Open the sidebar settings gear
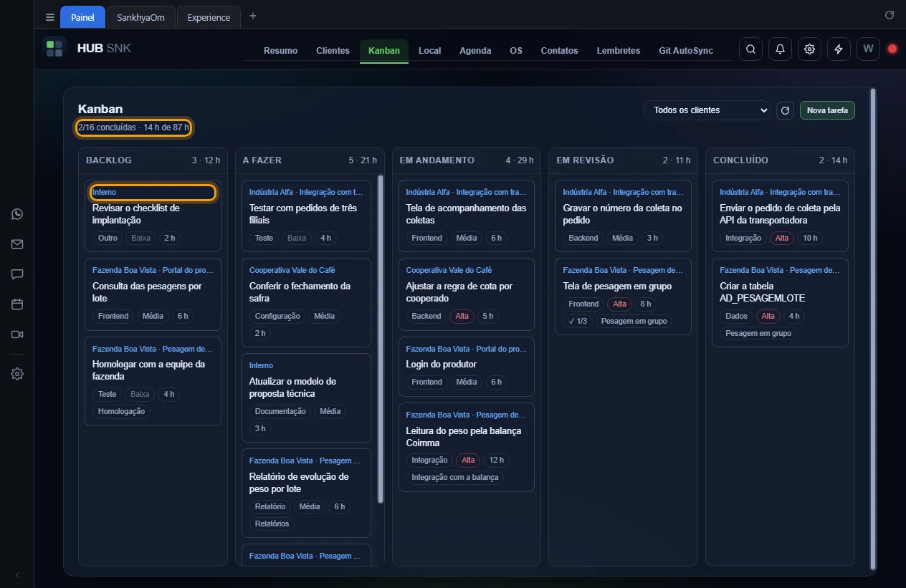This screenshot has height=588, width=906. coord(17,374)
